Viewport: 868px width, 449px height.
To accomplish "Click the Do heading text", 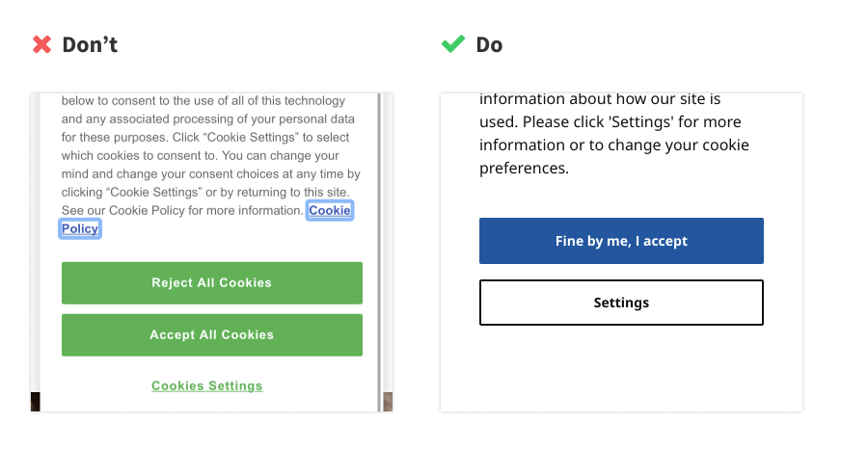I will 489,44.
